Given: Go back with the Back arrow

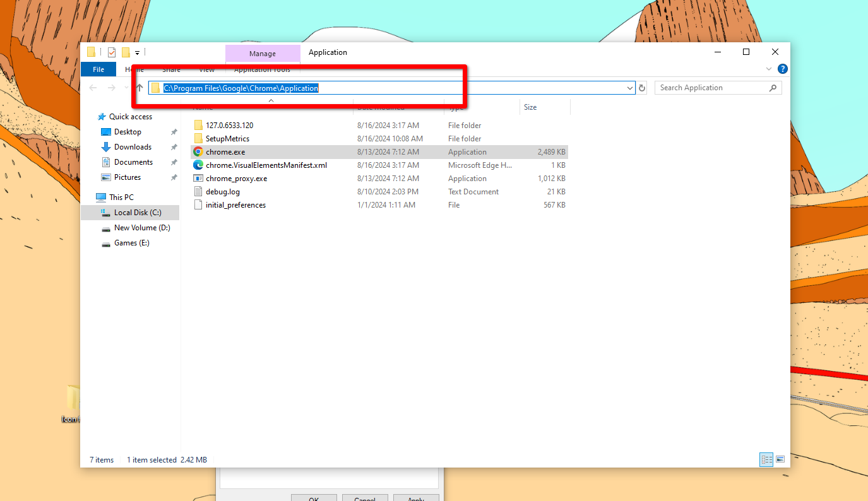Looking at the screenshot, I should point(93,88).
